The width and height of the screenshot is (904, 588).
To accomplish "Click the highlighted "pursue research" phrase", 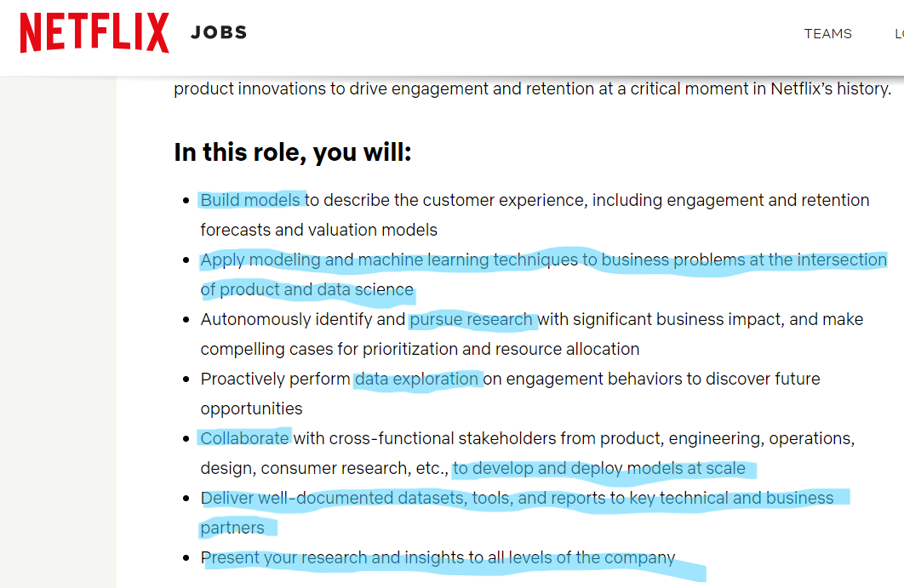I will (472, 319).
